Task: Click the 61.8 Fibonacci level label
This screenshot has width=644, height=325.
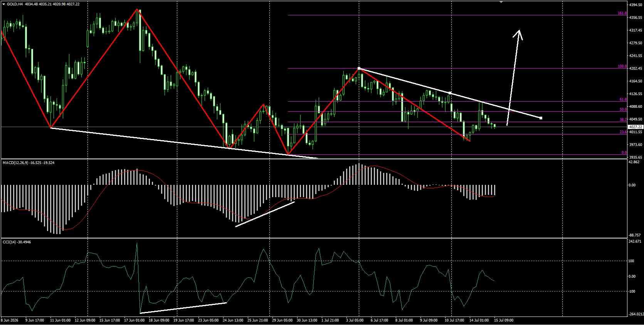Action: pyautogui.click(x=623, y=99)
